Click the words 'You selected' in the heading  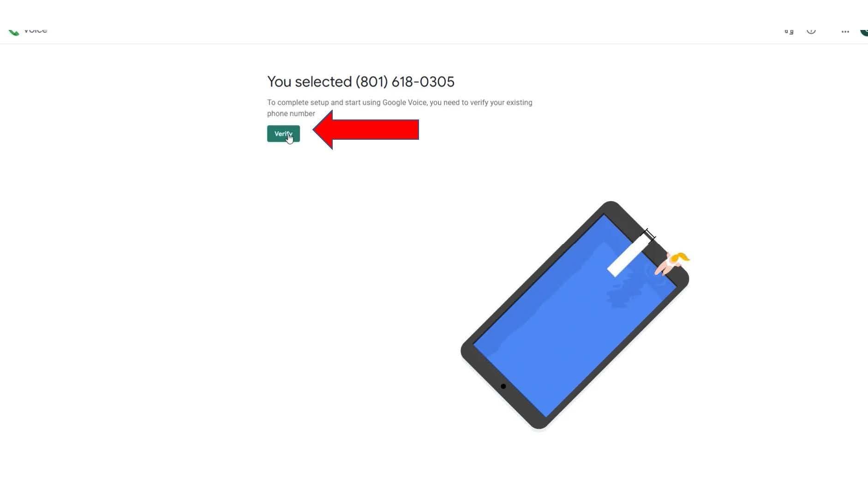[x=310, y=82]
